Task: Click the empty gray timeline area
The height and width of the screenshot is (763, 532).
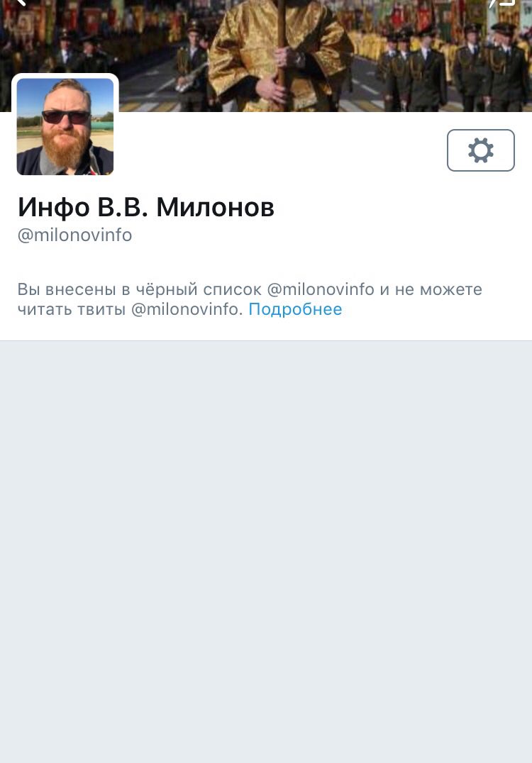Action: pyautogui.click(x=266, y=552)
